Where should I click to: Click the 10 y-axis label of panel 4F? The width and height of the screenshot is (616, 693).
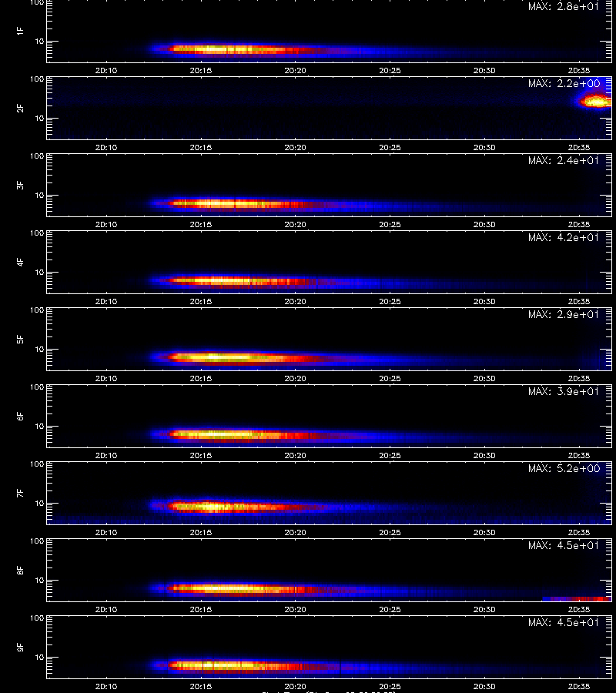pos(40,273)
